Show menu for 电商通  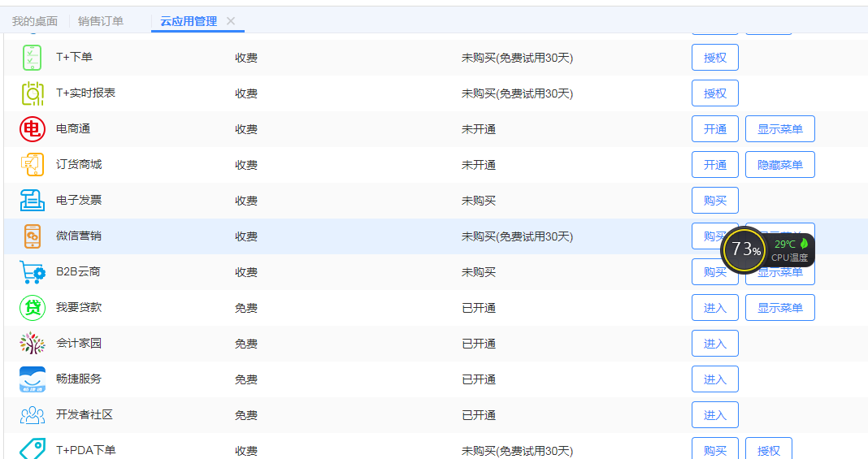(780, 129)
